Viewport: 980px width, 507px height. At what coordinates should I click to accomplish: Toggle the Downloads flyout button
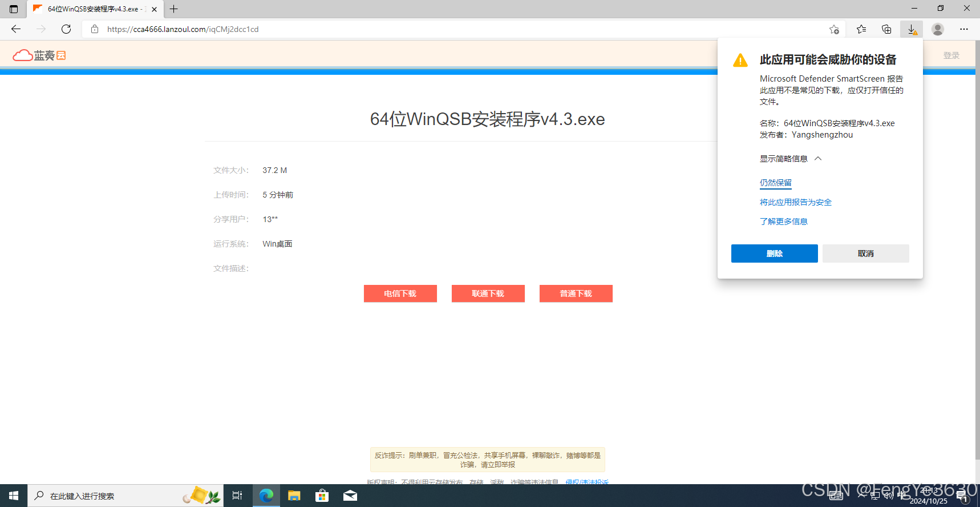coord(912,29)
